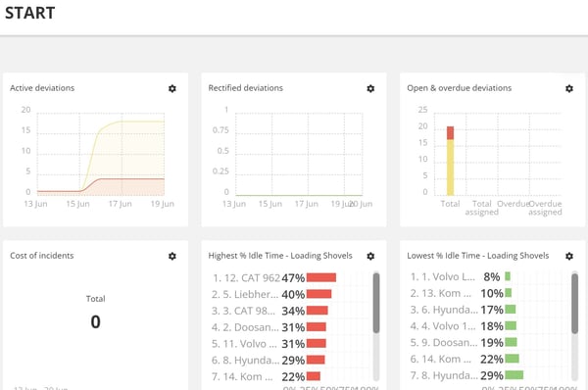
Task: Open gear on Highest % Idle Time widget
Action: tap(370, 256)
